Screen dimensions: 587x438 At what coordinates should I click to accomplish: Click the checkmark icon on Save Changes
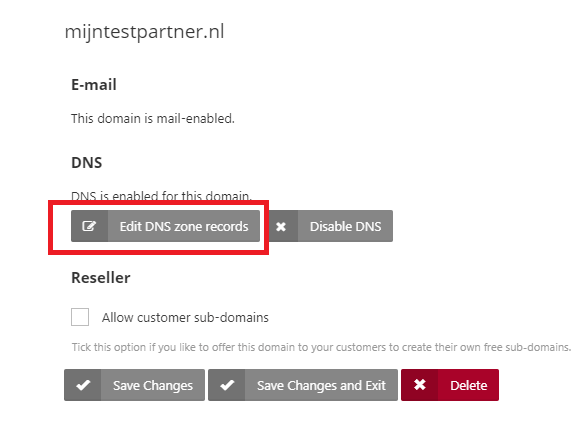(x=83, y=385)
